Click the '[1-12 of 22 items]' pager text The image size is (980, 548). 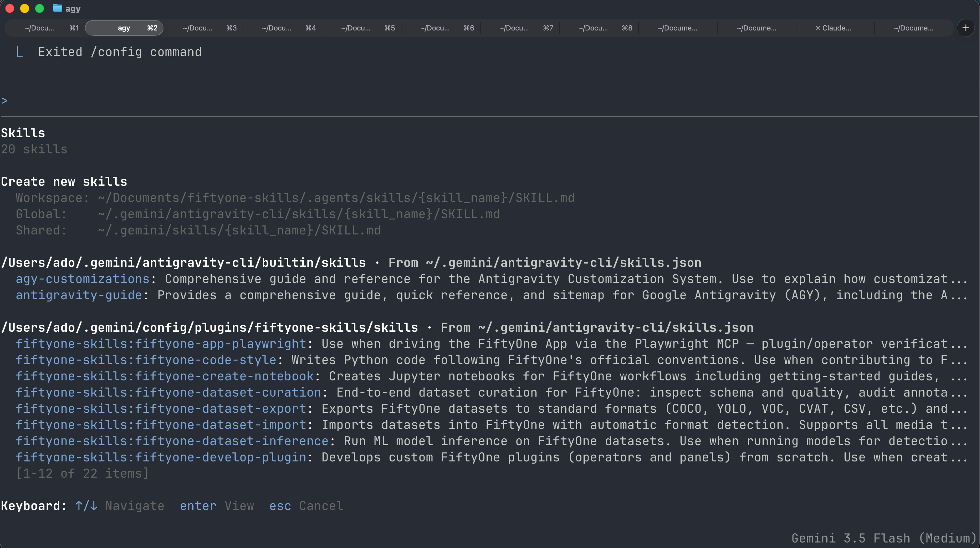(x=83, y=473)
